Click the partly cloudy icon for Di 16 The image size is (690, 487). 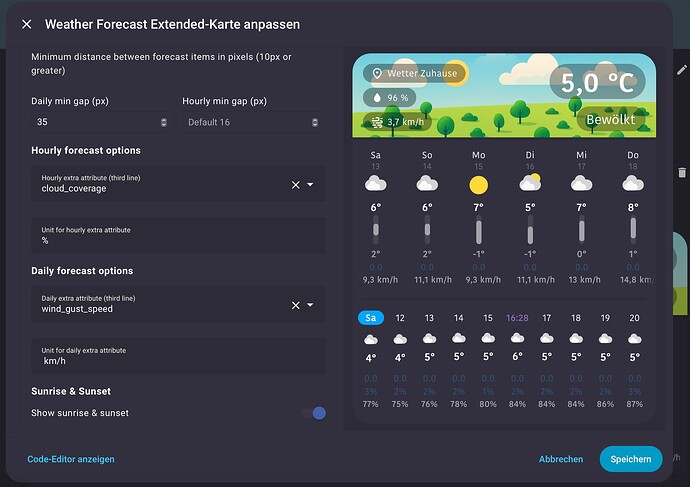pos(530,183)
